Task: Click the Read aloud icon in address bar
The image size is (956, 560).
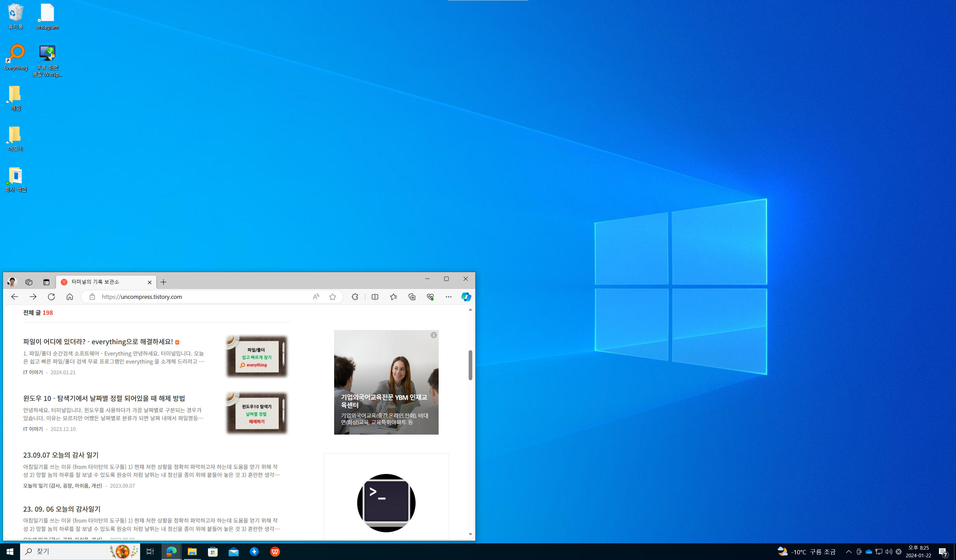Action: tap(316, 297)
